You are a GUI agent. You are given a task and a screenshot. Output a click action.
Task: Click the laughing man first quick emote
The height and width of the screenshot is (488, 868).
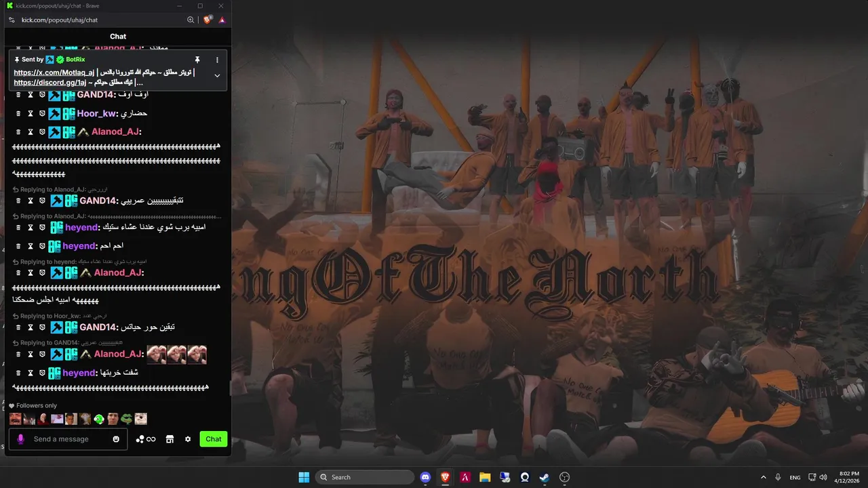(16, 419)
